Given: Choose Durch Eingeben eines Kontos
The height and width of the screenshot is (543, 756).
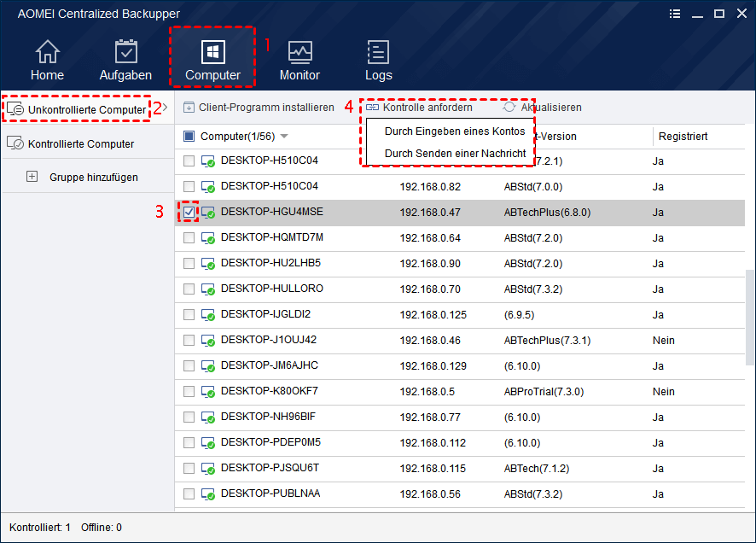Looking at the screenshot, I should tap(455, 131).
